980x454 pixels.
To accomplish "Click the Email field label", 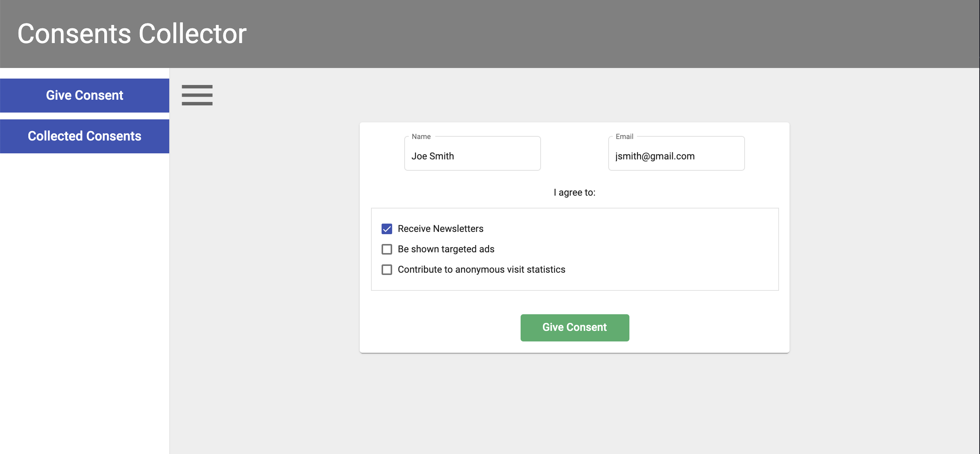I will [624, 136].
